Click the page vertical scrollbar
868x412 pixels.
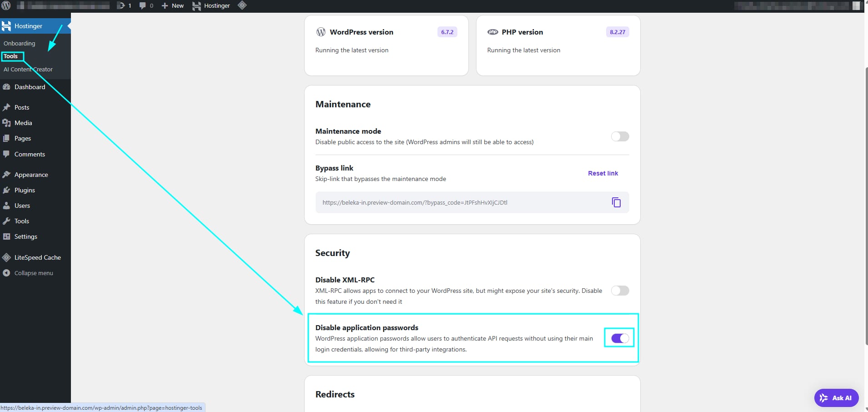(866, 205)
